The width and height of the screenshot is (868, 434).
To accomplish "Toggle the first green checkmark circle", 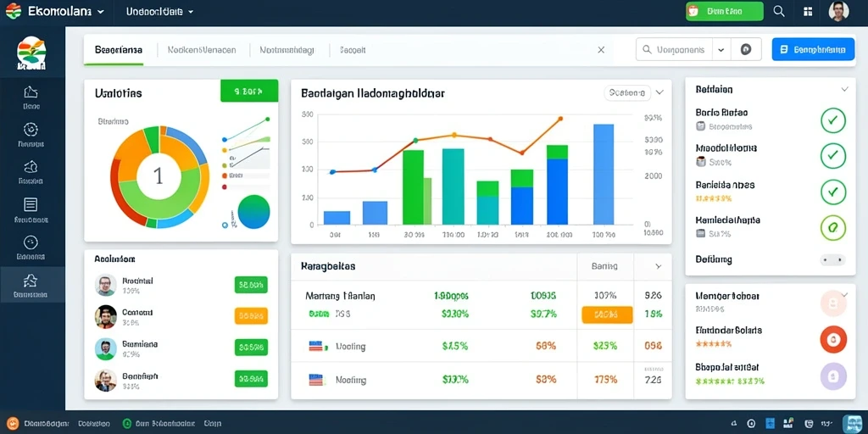I will [x=833, y=120].
